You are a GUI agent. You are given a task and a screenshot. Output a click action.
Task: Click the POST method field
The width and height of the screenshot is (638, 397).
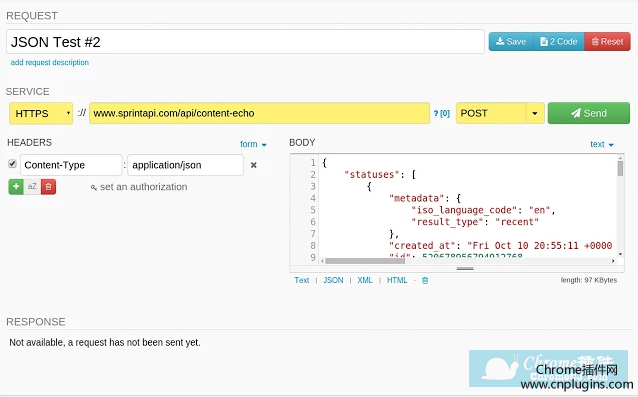tap(491, 113)
